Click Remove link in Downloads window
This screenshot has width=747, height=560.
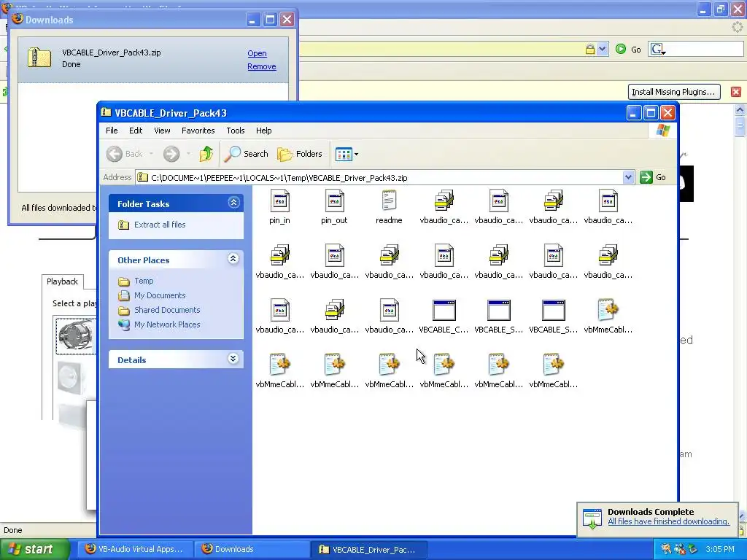262,66
